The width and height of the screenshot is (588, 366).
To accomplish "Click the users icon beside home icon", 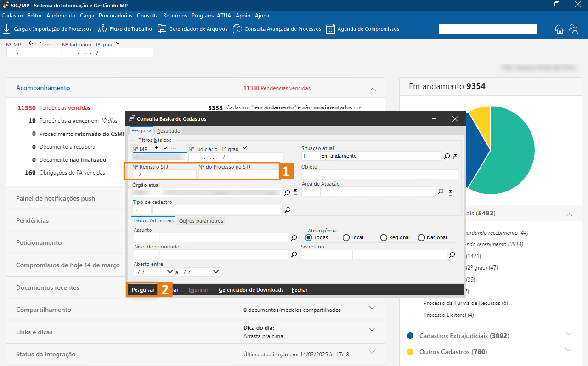I will tap(573, 29).
